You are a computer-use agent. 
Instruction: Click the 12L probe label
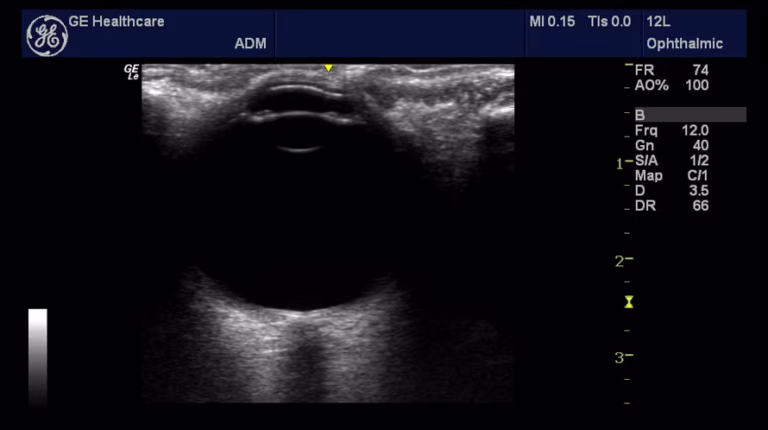(x=660, y=21)
